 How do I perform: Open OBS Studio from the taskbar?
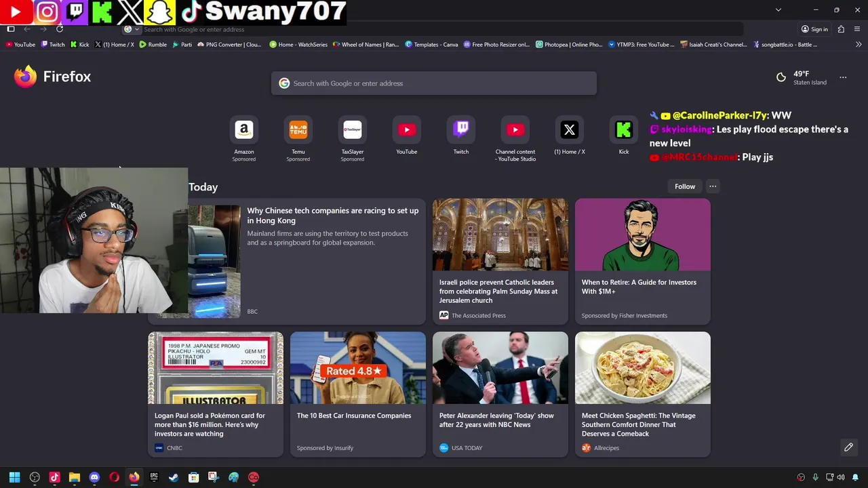[x=35, y=477]
